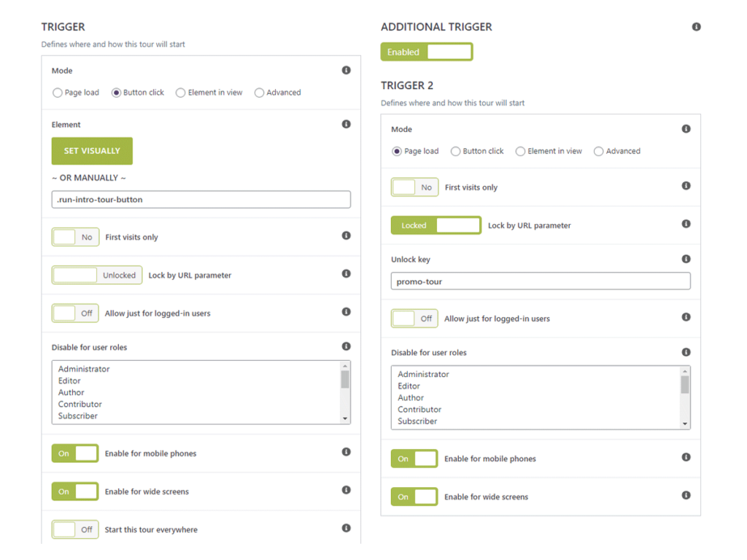Select Subscriber in Trigger 2 roles list

(417, 421)
